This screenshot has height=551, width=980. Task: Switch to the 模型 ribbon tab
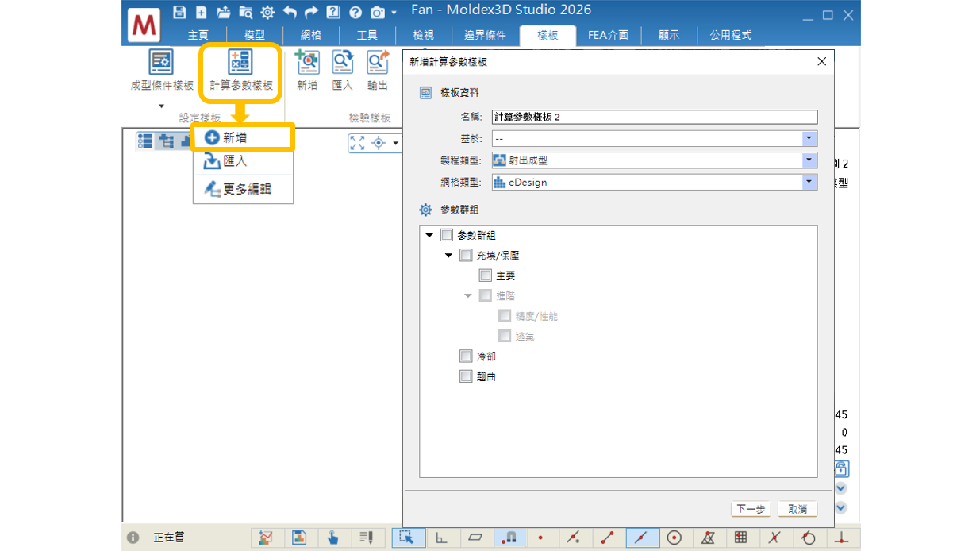pyautogui.click(x=255, y=35)
